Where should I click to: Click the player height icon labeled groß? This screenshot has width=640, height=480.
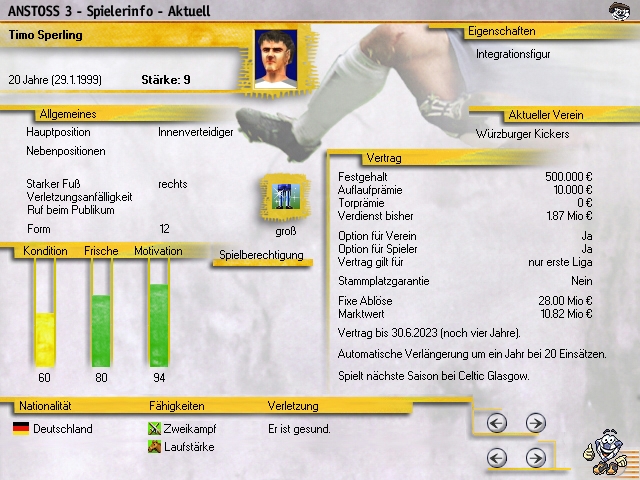(x=286, y=197)
